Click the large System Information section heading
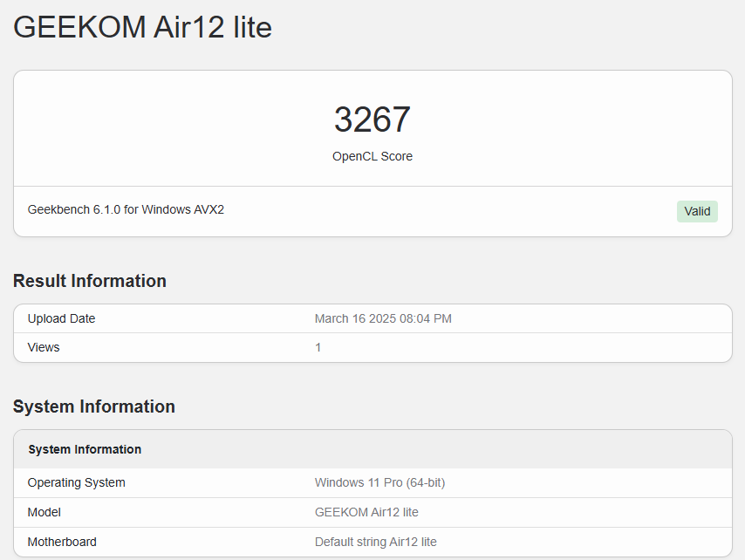The image size is (745, 560). pyautogui.click(x=94, y=406)
